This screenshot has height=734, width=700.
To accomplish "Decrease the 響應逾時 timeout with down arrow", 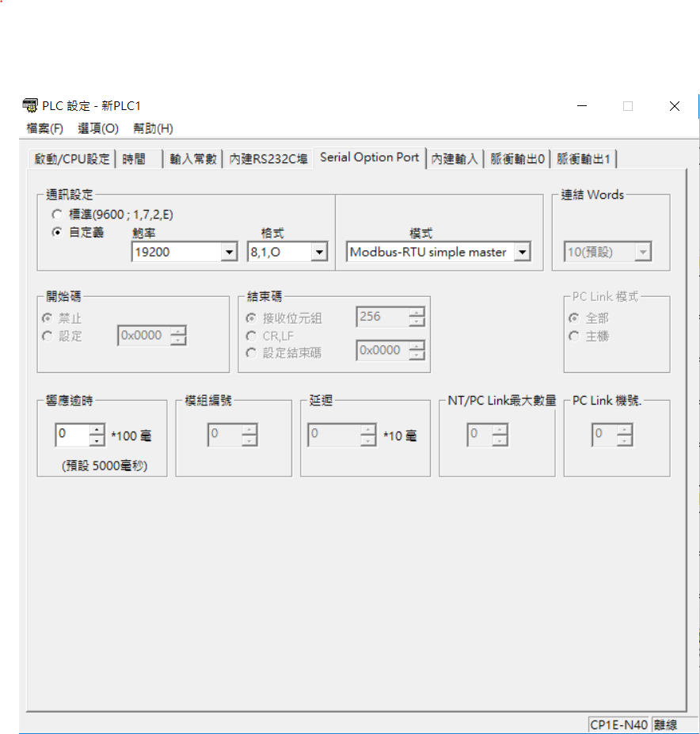I will (x=97, y=440).
